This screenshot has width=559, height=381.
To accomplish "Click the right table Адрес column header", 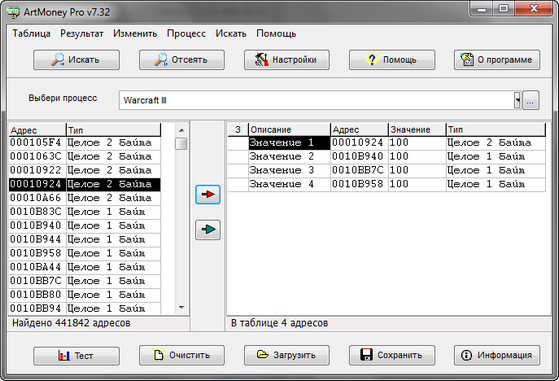I will point(359,130).
